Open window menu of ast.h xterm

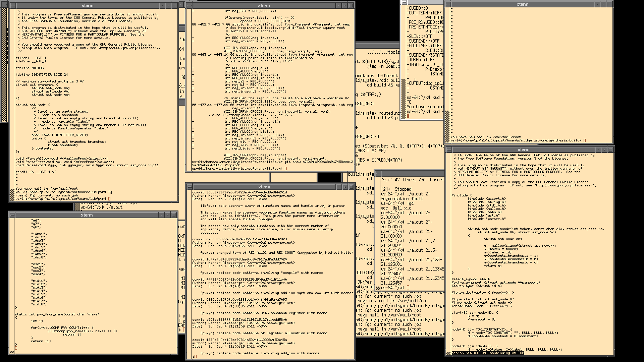point(12,6)
